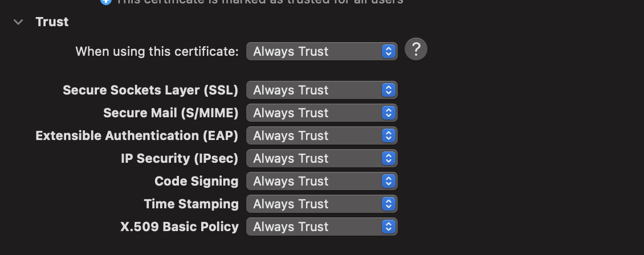Open the Secure Mail (S/MIME) trust dropdown
Image resolution: width=644 pixels, height=255 pixels.
click(x=321, y=113)
